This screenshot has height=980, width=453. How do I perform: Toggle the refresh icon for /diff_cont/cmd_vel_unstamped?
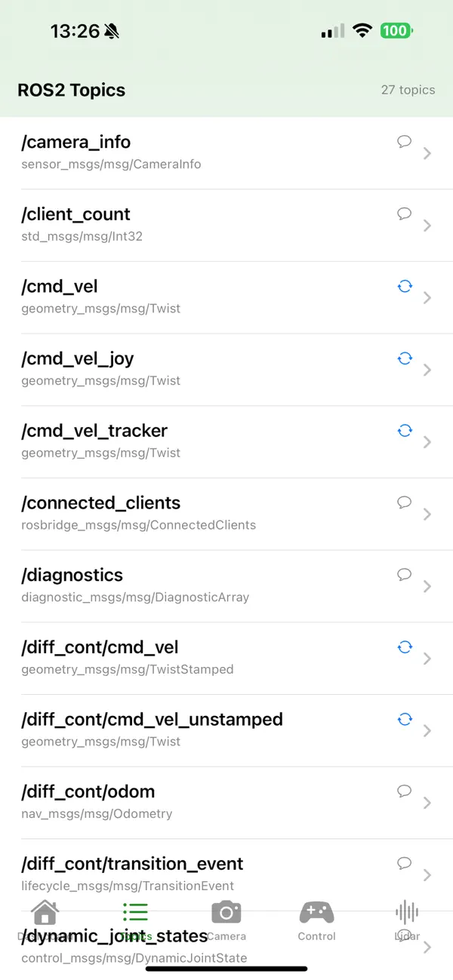pyautogui.click(x=405, y=719)
